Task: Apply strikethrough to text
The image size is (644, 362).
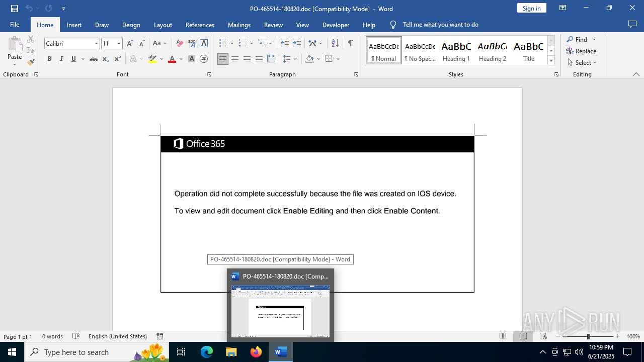Action: pos(94,59)
